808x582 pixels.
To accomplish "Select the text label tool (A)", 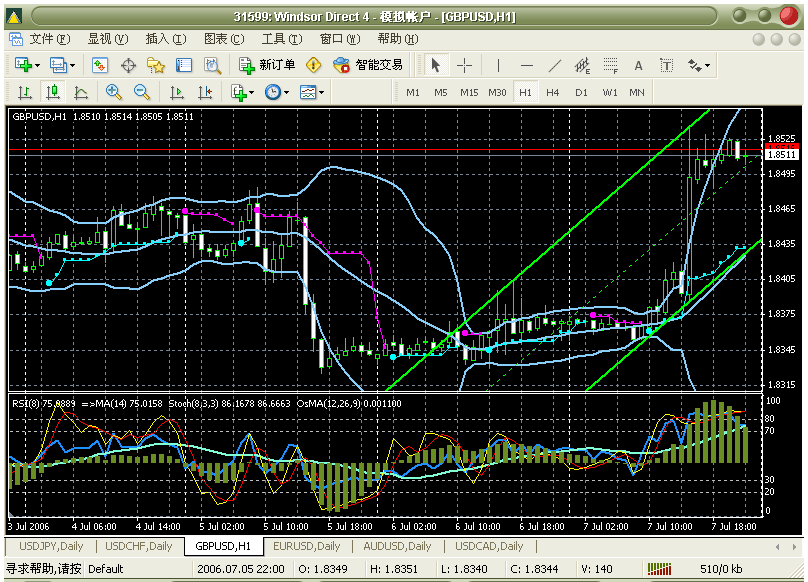I will coord(638,65).
